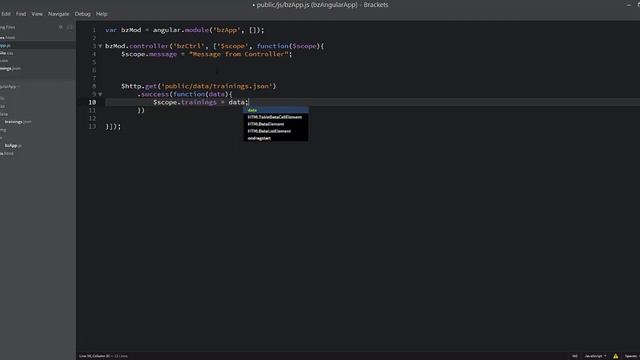Open trainings.json in the project tree
640x360 pixels.
(18, 122)
